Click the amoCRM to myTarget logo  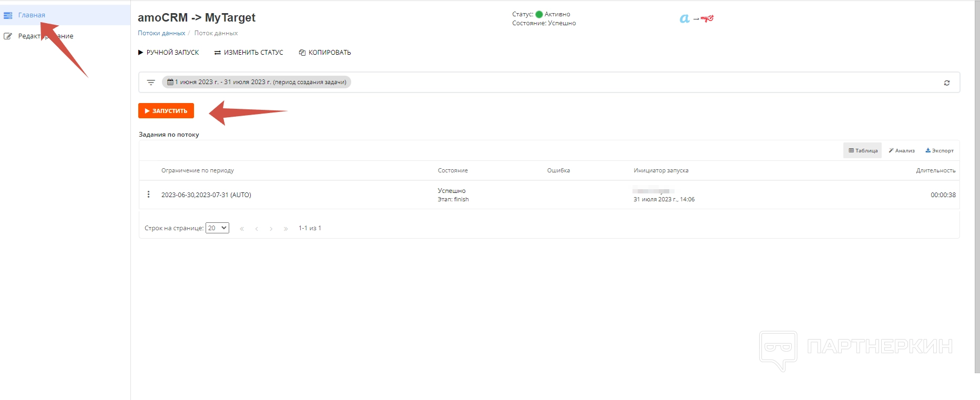coord(697,19)
